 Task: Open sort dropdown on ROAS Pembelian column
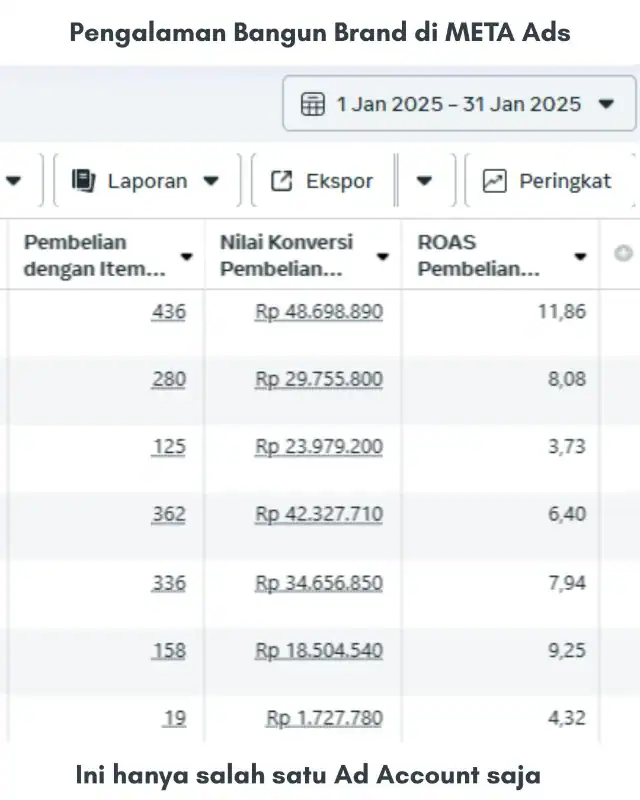[580, 255]
